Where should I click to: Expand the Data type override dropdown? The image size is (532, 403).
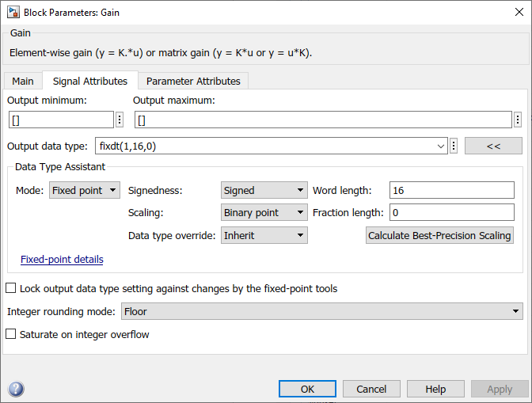coord(264,235)
